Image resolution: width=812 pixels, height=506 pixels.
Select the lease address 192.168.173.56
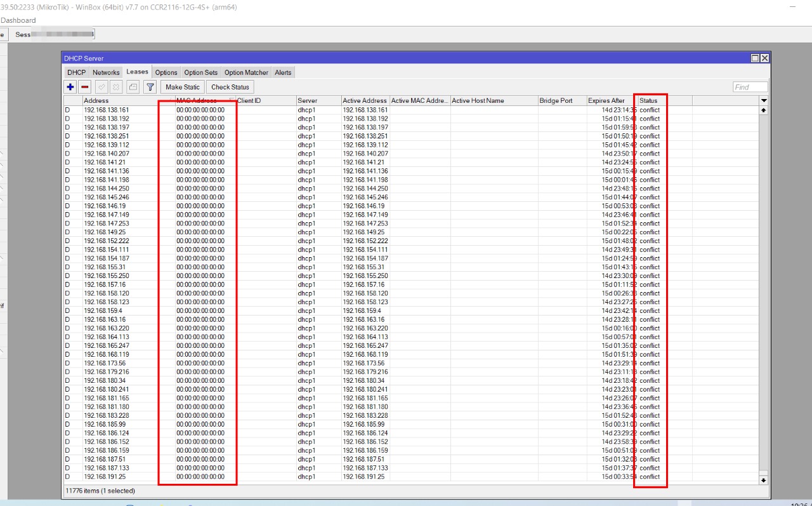(x=104, y=363)
